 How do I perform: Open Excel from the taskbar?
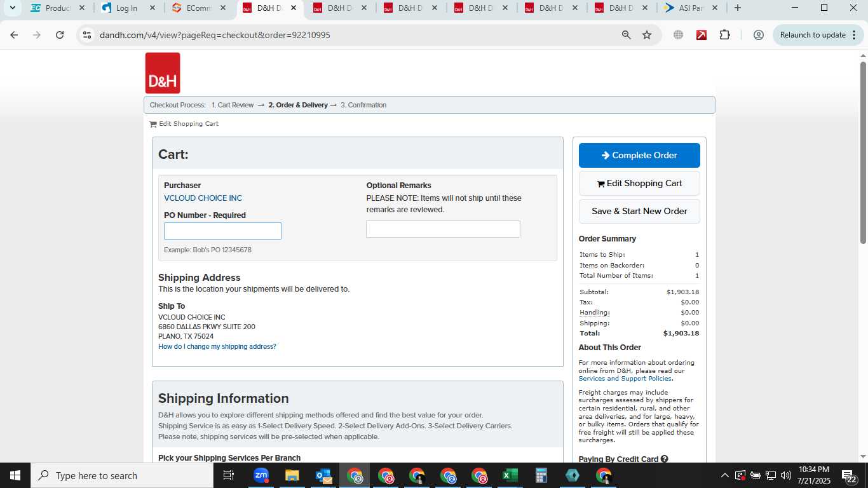[x=510, y=475]
